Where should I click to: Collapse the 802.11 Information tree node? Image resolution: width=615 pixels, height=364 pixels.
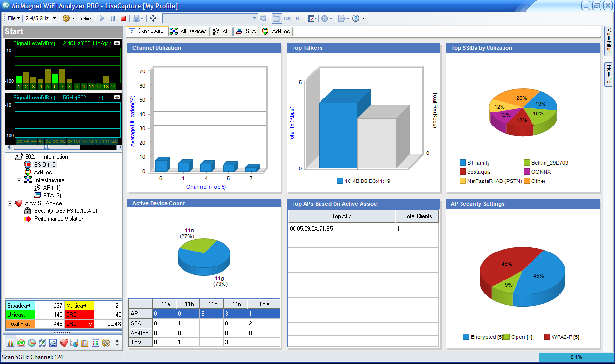click(x=10, y=156)
